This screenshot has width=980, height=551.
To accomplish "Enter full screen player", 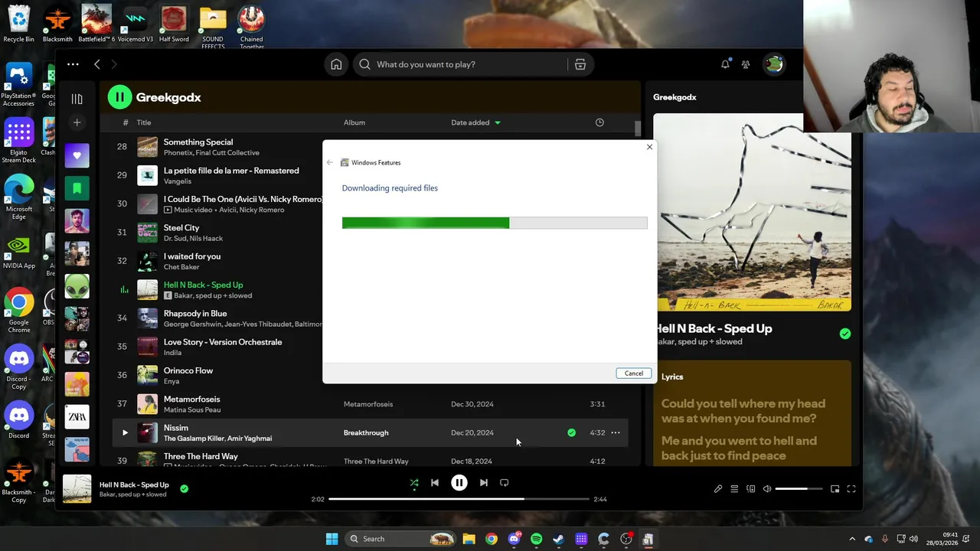I will (x=851, y=489).
